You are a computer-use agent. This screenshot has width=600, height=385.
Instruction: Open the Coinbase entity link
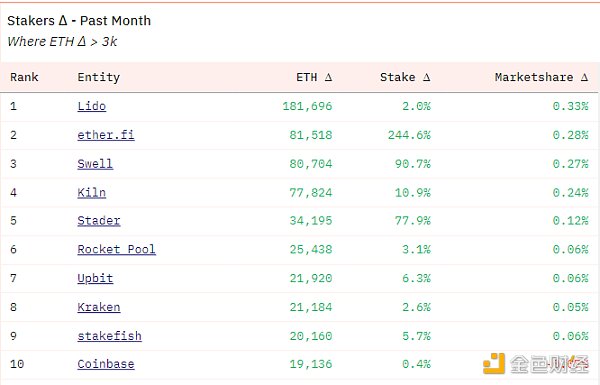(x=106, y=364)
